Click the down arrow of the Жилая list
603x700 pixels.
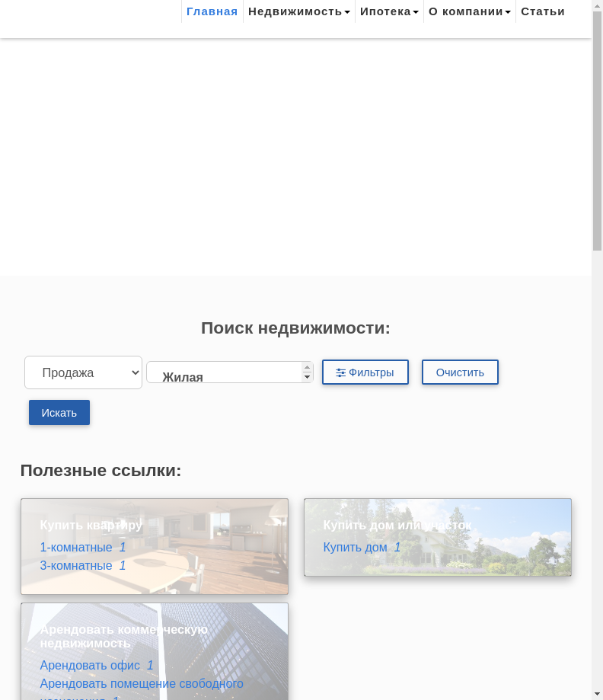pyautogui.click(x=307, y=377)
